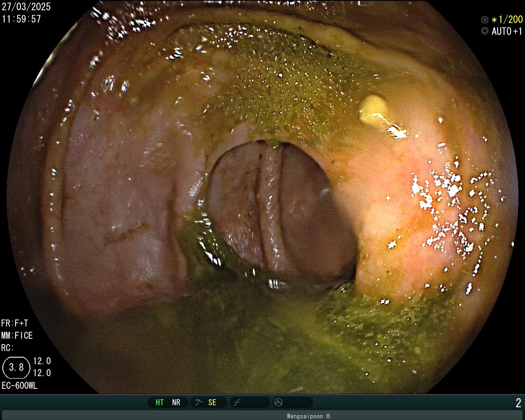
Task: Click the EC-600WL scope model text
Action: 19,386
